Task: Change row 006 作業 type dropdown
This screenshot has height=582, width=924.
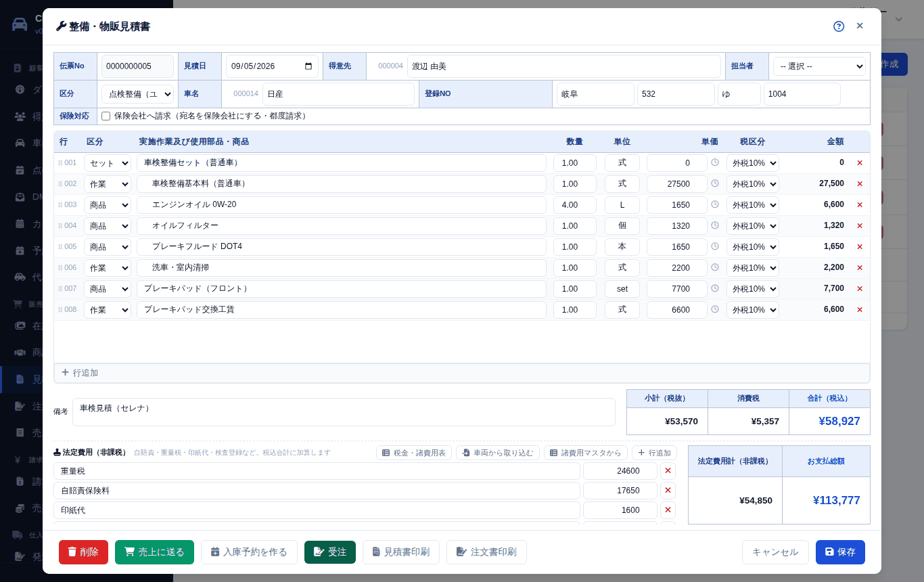Action: point(108,268)
